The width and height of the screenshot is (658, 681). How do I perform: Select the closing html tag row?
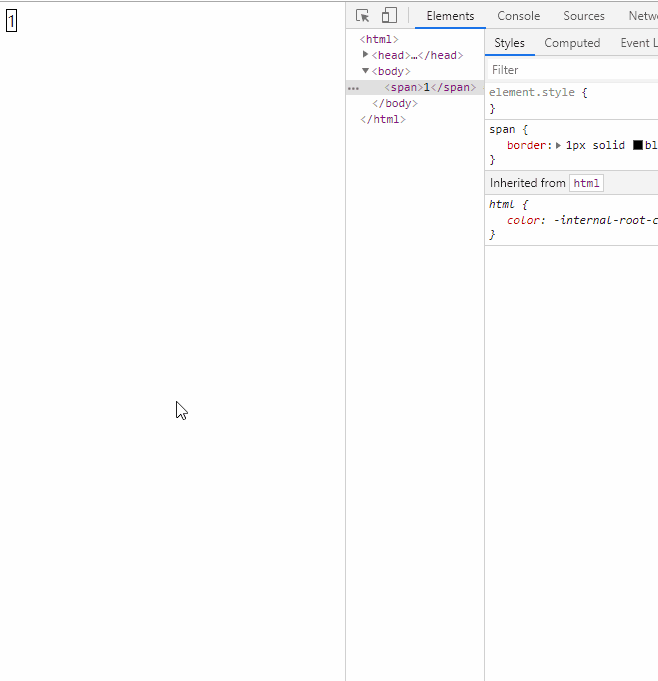pyautogui.click(x=383, y=119)
